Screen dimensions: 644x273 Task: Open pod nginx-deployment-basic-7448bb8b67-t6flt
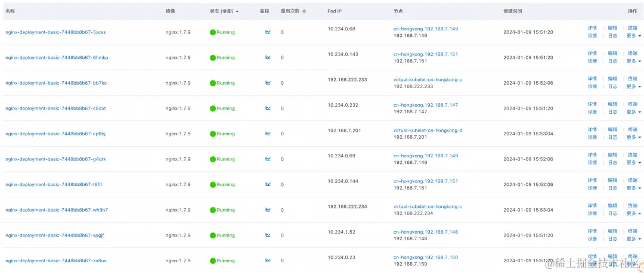54,184
